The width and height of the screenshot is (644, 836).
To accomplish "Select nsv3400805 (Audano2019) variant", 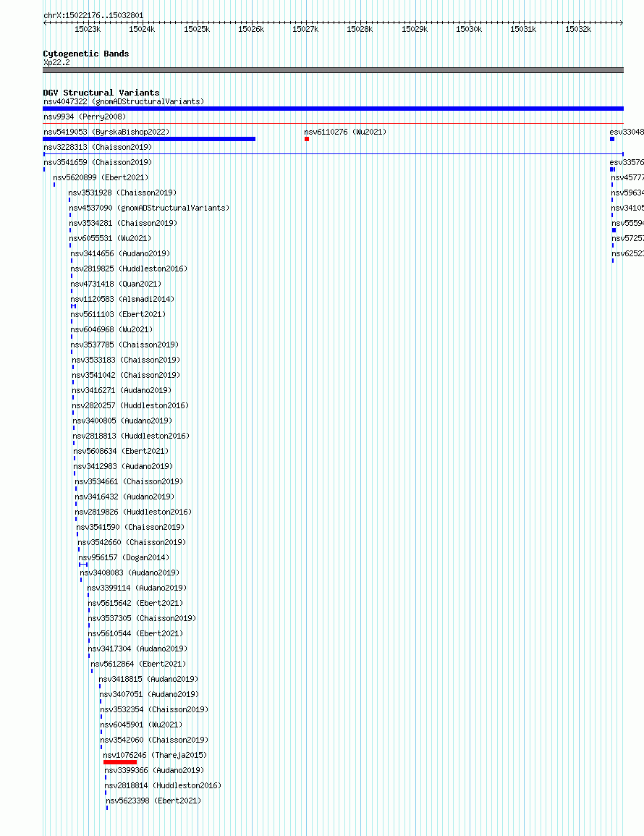I will pyautogui.click(x=122, y=421).
